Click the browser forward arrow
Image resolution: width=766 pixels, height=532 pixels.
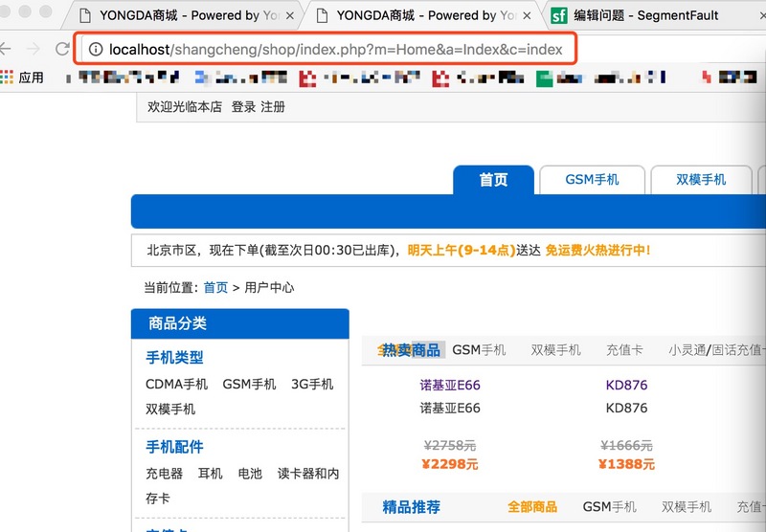pos(34,49)
